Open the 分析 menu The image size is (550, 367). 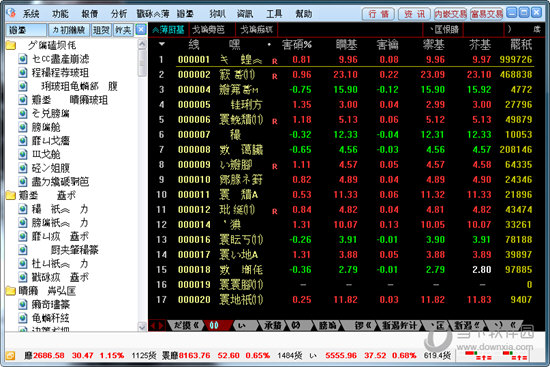[119, 14]
